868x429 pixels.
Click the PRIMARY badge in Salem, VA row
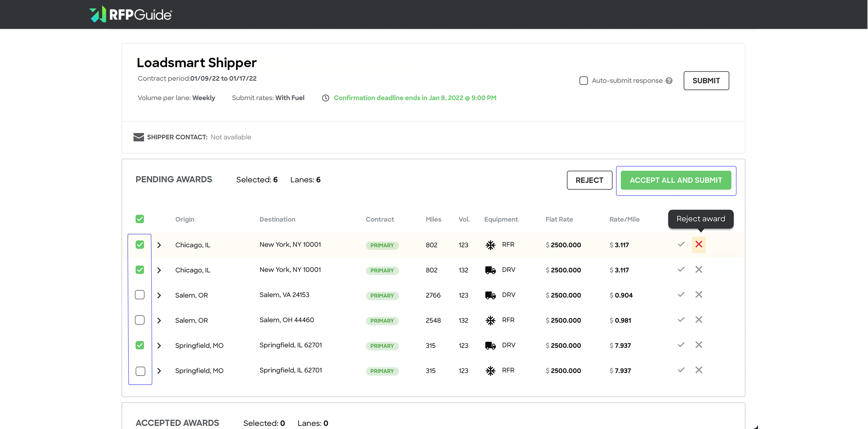coord(382,295)
